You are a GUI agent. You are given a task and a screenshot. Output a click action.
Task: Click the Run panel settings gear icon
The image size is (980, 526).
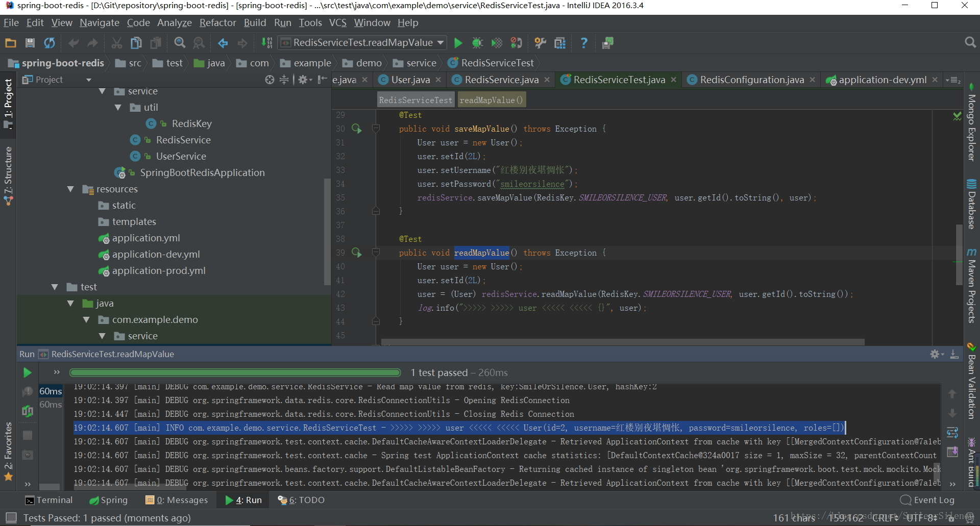pos(936,354)
